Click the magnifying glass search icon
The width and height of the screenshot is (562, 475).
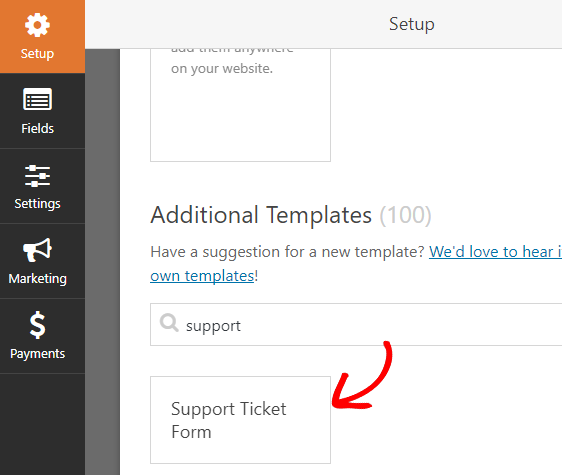tap(169, 323)
